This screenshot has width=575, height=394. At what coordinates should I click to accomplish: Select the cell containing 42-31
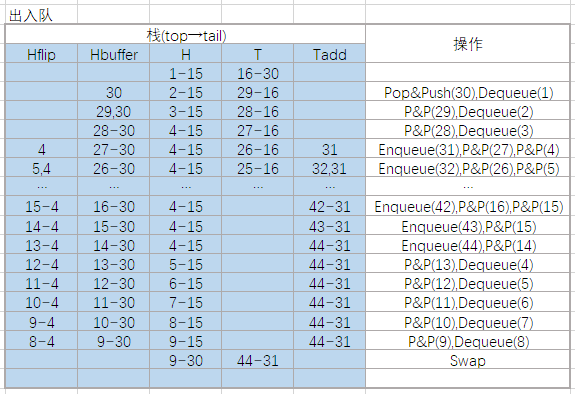point(330,206)
